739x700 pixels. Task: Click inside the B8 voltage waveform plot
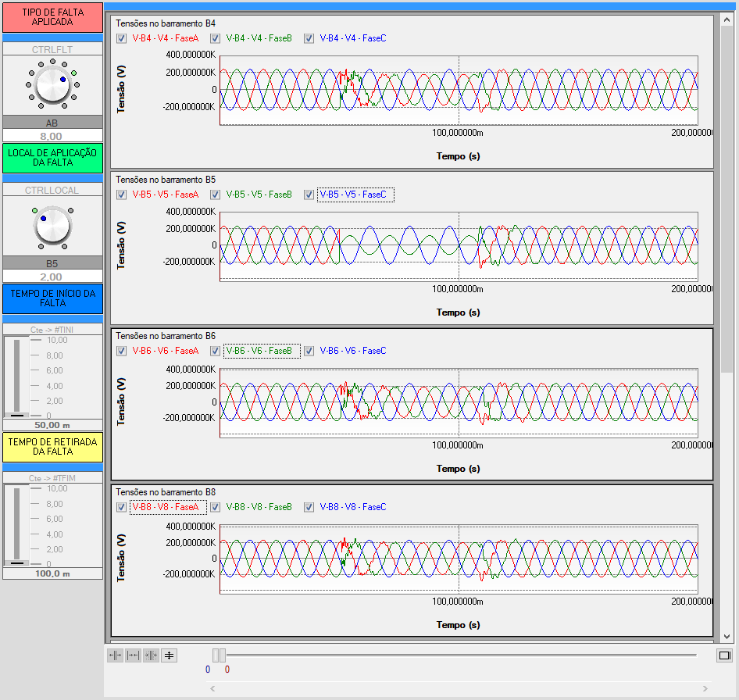[459, 559]
